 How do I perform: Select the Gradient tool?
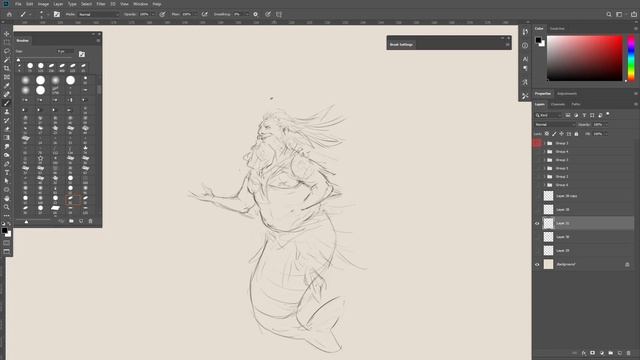click(x=7, y=138)
